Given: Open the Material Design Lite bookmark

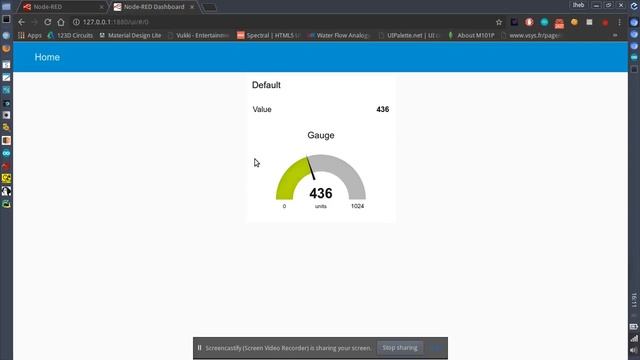Looking at the screenshot, I should (x=130, y=36).
